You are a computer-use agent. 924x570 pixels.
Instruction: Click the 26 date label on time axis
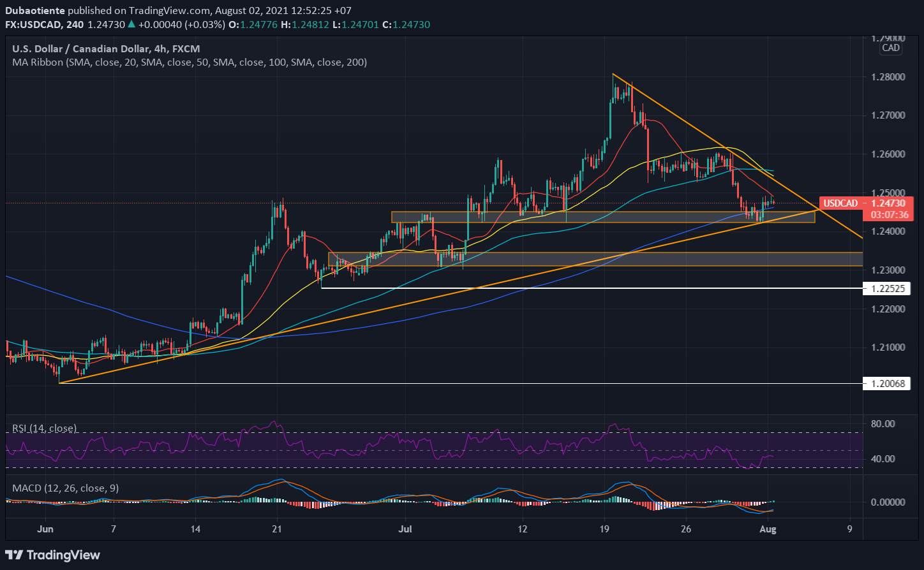[687, 529]
